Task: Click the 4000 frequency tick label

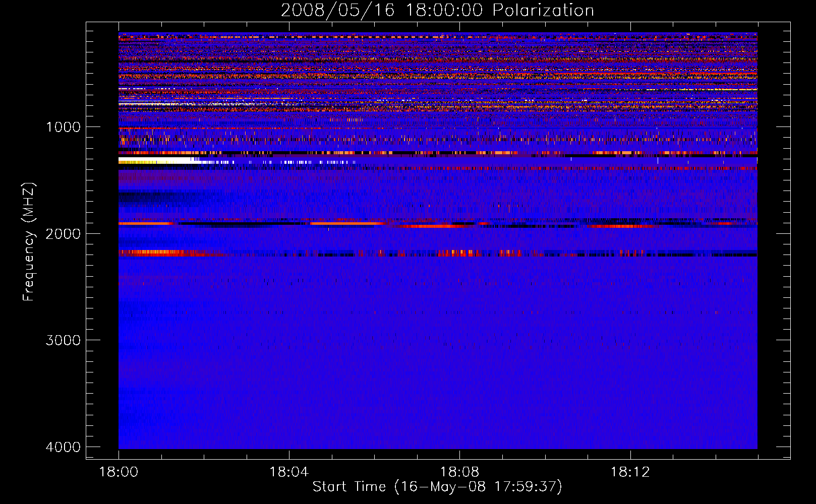Action: click(x=63, y=447)
